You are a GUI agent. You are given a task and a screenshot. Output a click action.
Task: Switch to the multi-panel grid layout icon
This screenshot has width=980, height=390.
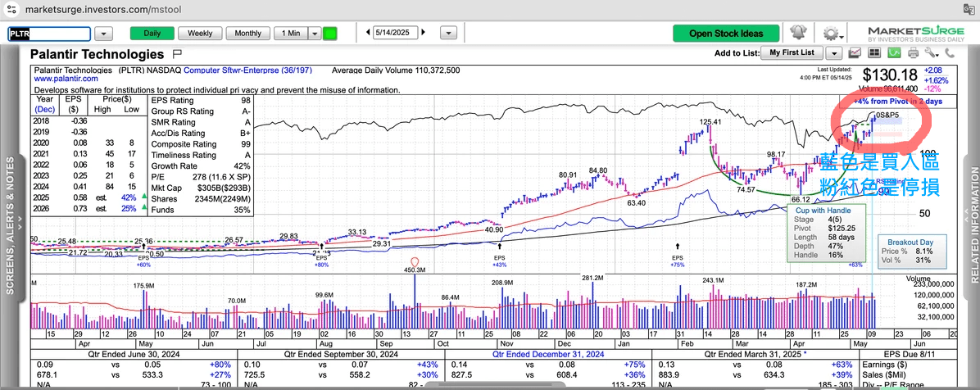(874, 53)
